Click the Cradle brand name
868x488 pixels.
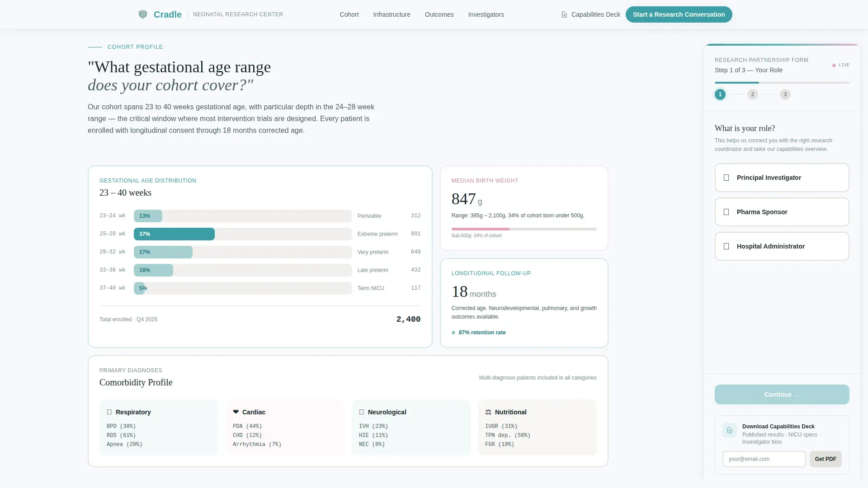pyautogui.click(x=168, y=14)
